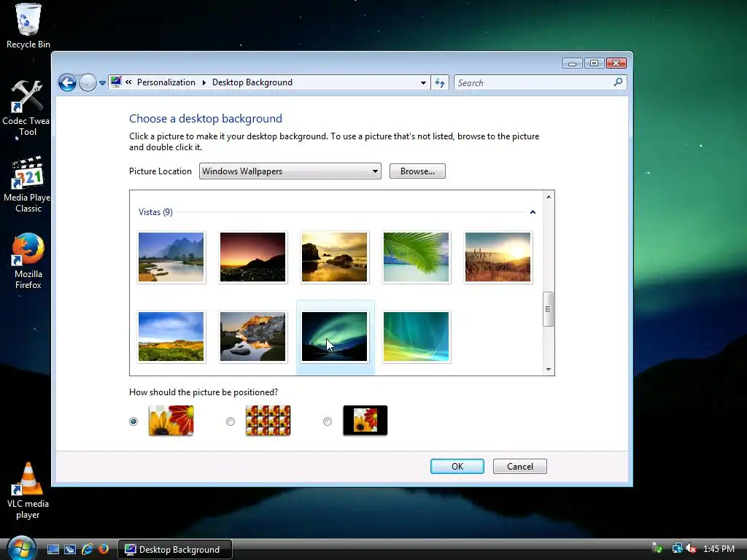Select the blue sky green meadow wallpaper

click(171, 337)
